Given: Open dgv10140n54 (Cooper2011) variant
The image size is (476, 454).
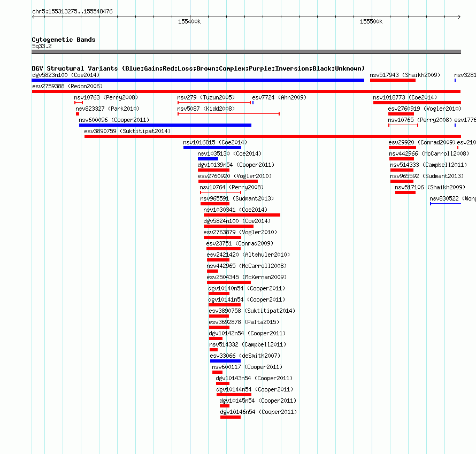Looking at the screenshot, I should pyautogui.click(x=247, y=288).
